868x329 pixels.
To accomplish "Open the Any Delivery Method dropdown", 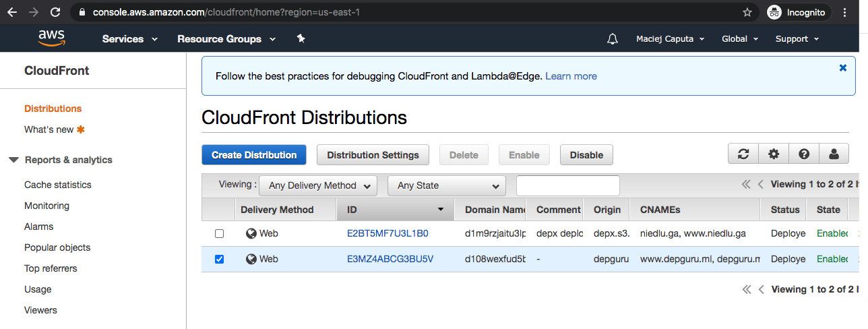I will pos(319,185).
